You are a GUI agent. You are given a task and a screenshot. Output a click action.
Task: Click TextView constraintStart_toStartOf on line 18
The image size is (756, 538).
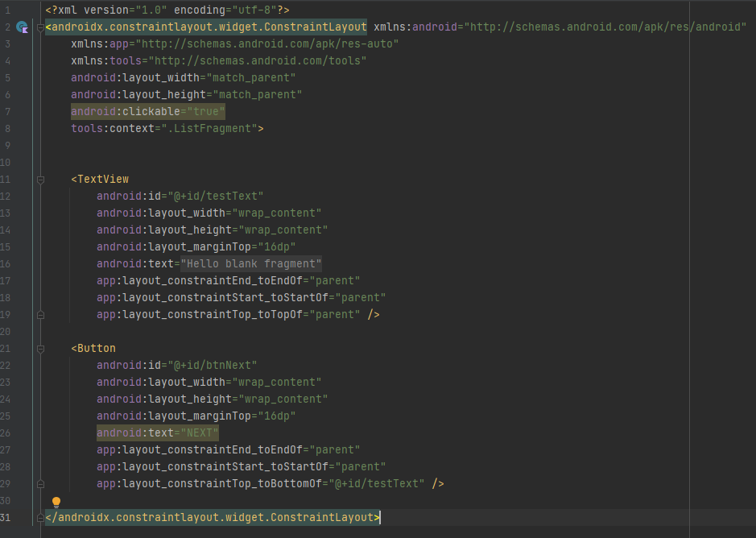click(241, 297)
